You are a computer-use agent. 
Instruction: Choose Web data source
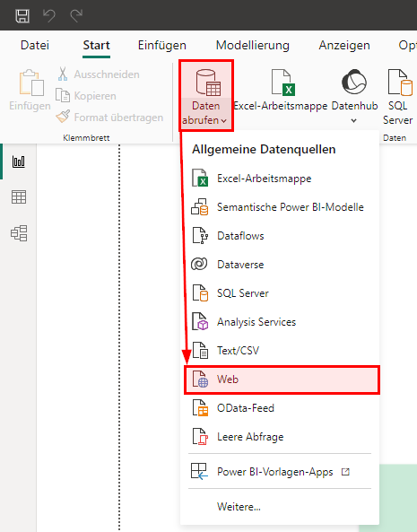(282, 379)
